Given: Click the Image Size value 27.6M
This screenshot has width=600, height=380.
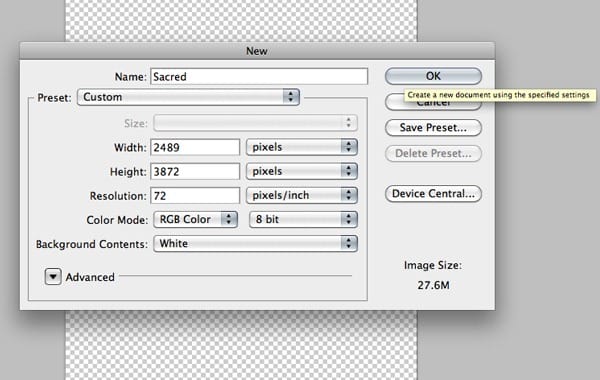Looking at the screenshot, I should 433,285.
